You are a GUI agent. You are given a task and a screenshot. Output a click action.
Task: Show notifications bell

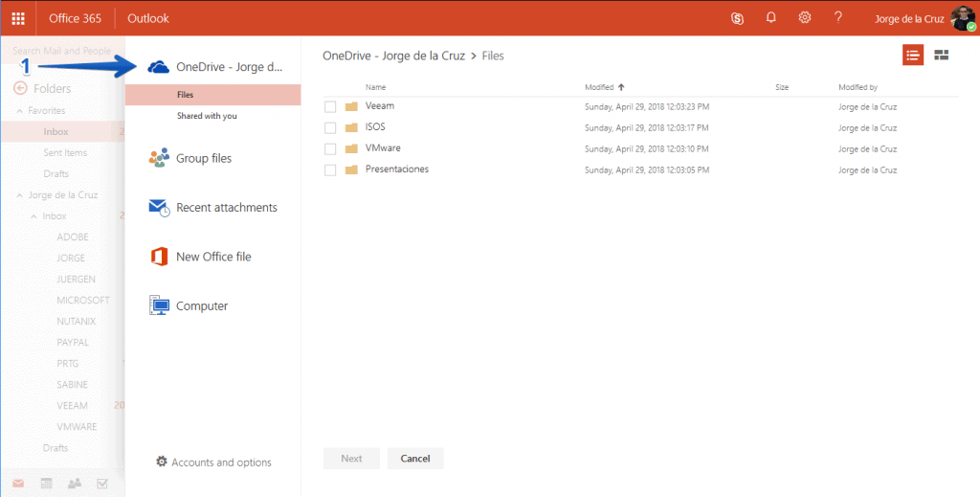(x=771, y=17)
